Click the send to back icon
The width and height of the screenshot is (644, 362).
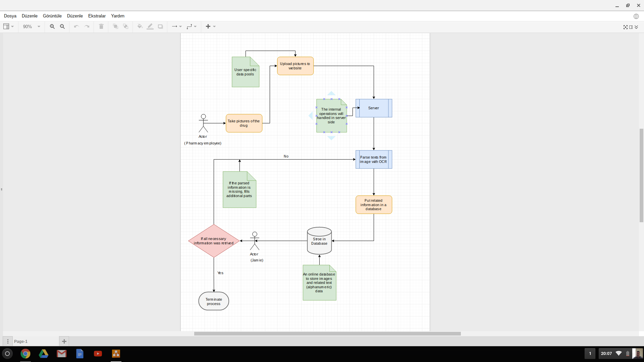coord(125,26)
